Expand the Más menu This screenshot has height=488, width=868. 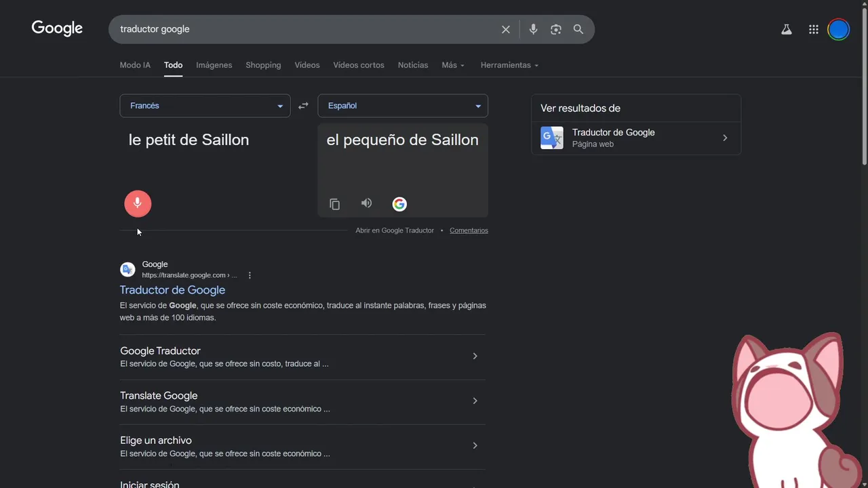(x=453, y=65)
